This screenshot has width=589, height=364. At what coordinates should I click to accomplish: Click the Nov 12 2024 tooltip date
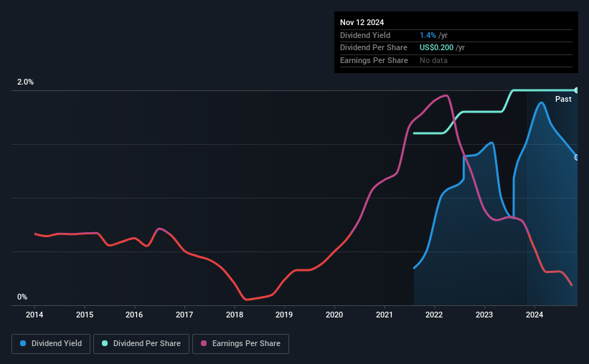(362, 22)
